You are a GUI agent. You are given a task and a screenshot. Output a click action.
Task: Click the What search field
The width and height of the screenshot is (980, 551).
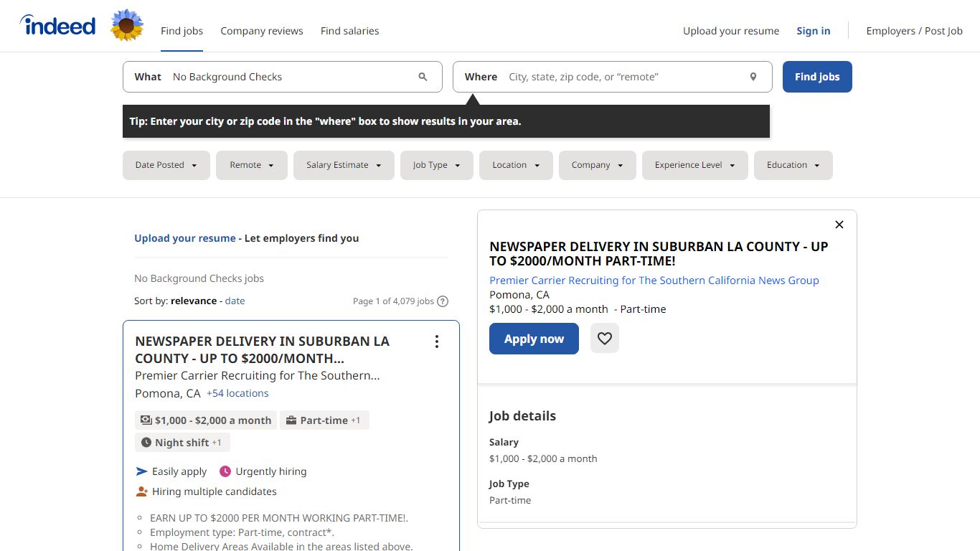[x=283, y=77]
